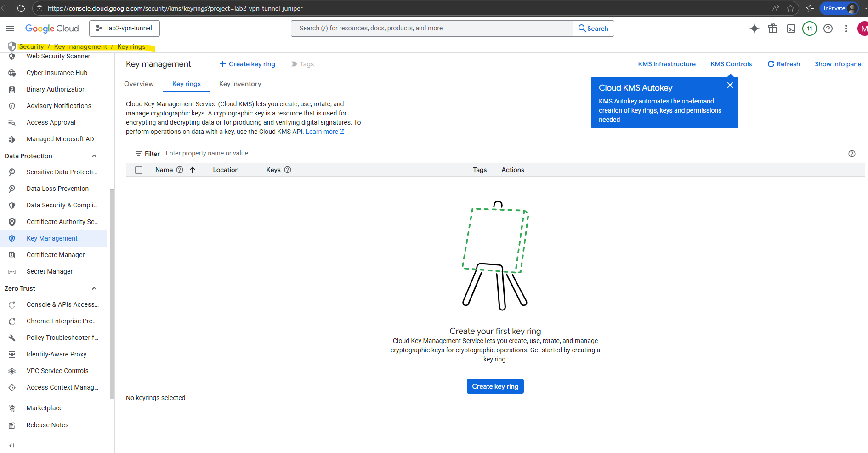Click the Keys column help icon

click(288, 170)
